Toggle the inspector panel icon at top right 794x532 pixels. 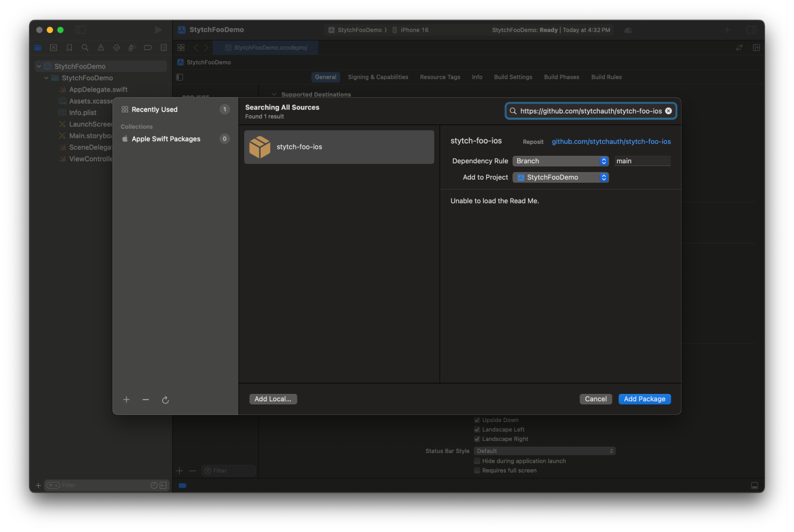point(751,30)
